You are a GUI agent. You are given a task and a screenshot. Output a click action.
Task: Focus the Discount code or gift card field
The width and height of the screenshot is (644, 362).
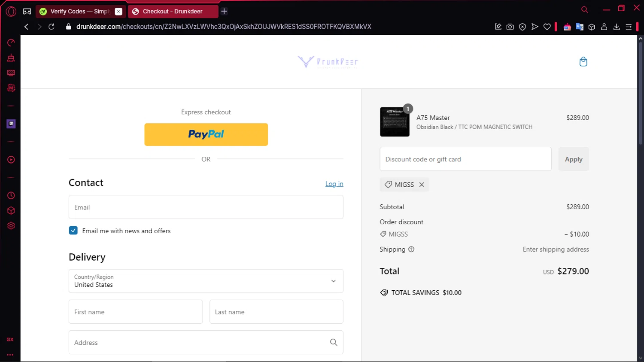[x=466, y=159]
